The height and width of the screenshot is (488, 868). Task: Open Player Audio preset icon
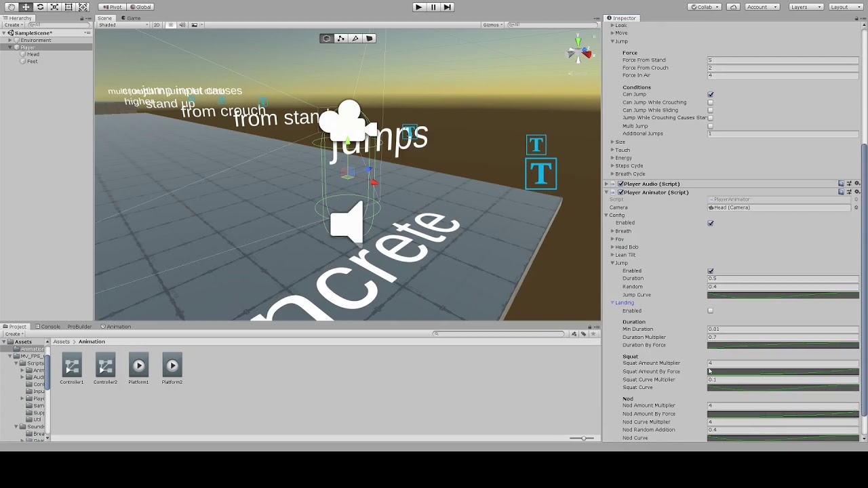[x=849, y=184]
